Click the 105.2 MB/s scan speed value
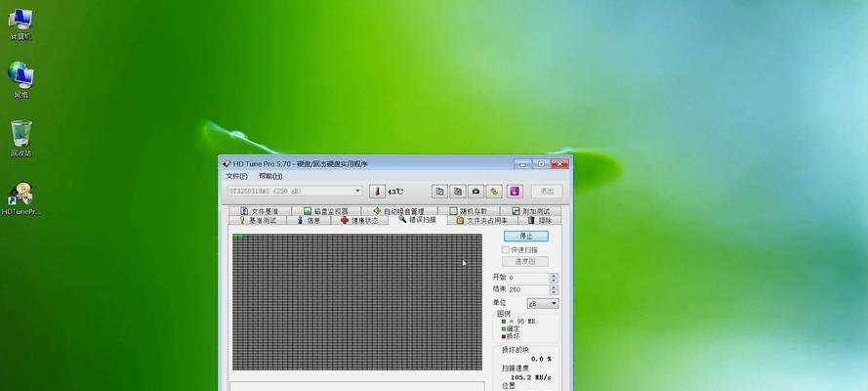This screenshot has height=391, width=868. tap(530, 377)
